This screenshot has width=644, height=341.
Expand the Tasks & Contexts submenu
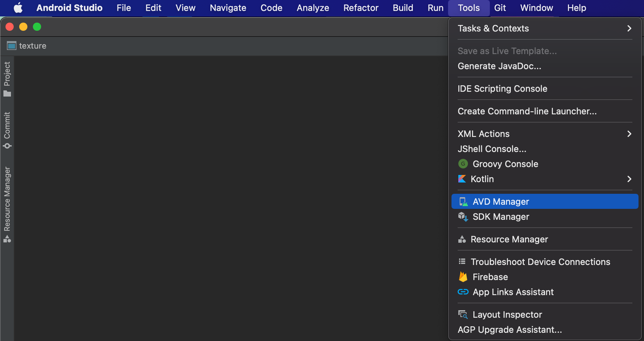545,28
